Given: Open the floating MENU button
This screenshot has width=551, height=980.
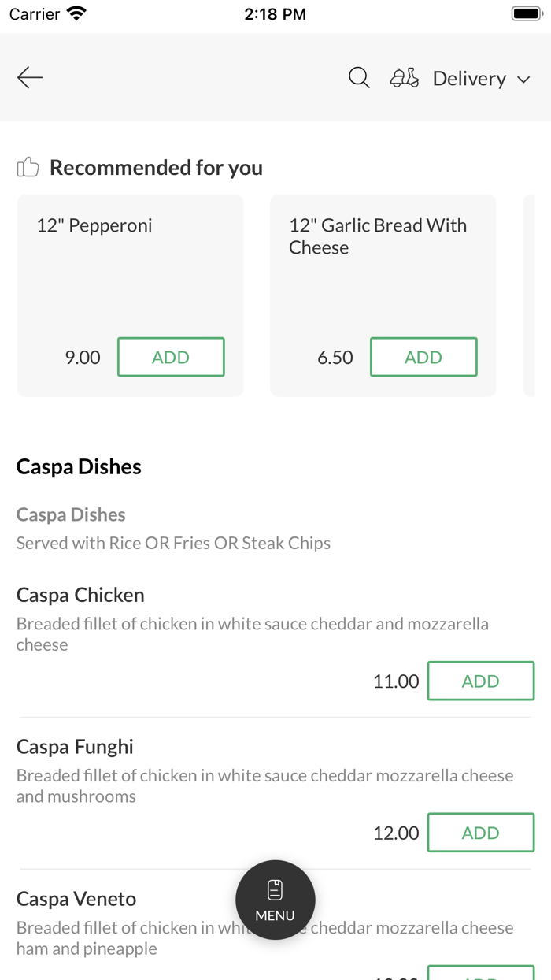Looking at the screenshot, I should [275, 900].
